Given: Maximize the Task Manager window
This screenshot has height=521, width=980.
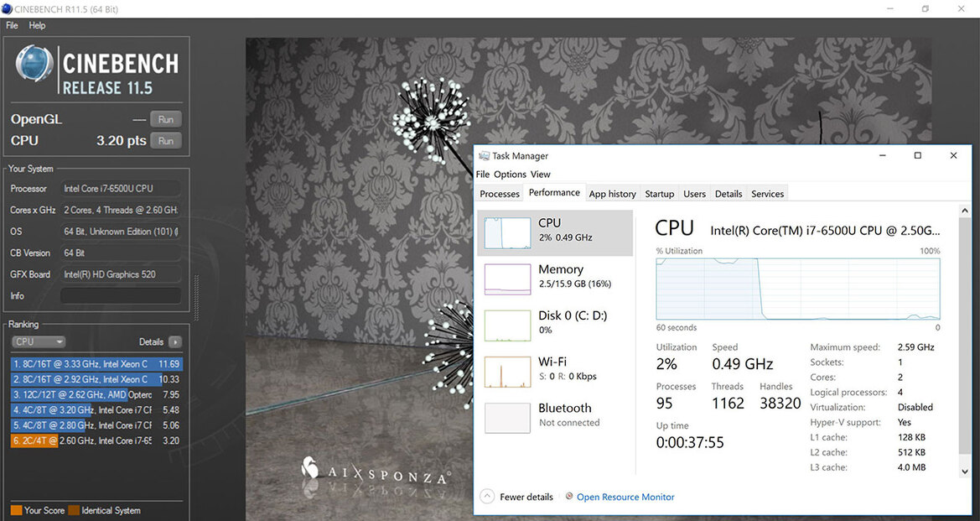Looking at the screenshot, I should tap(917, 156).
